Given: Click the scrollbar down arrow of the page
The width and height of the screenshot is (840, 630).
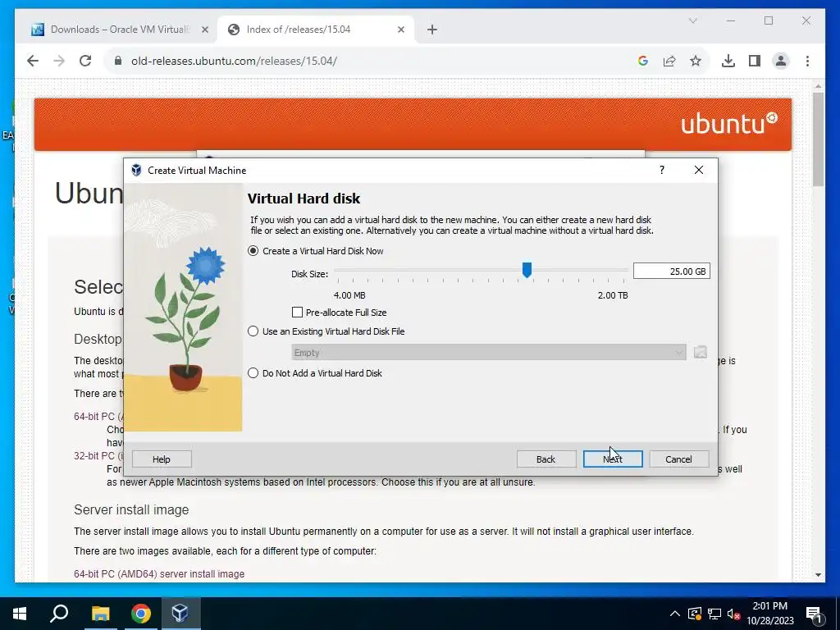Looking at the screenshot, I should pyautogui.click(x=818, y=575).
